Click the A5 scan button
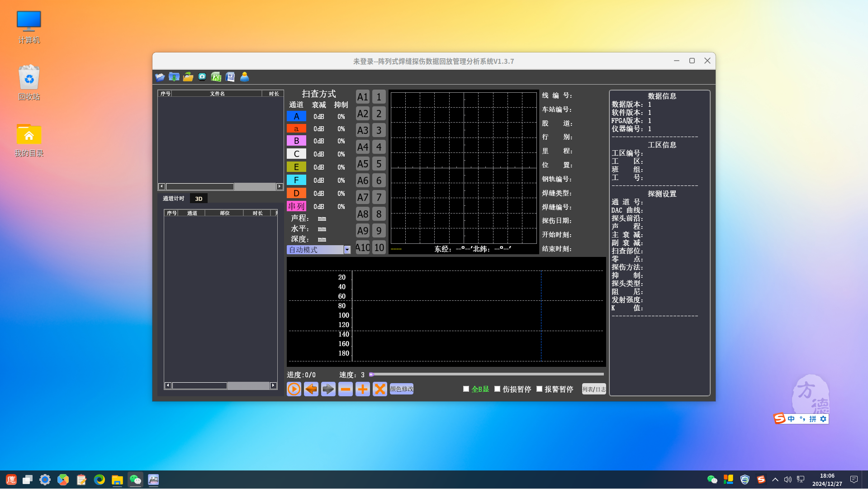This screenshot has height=489, width=868. 363,164
